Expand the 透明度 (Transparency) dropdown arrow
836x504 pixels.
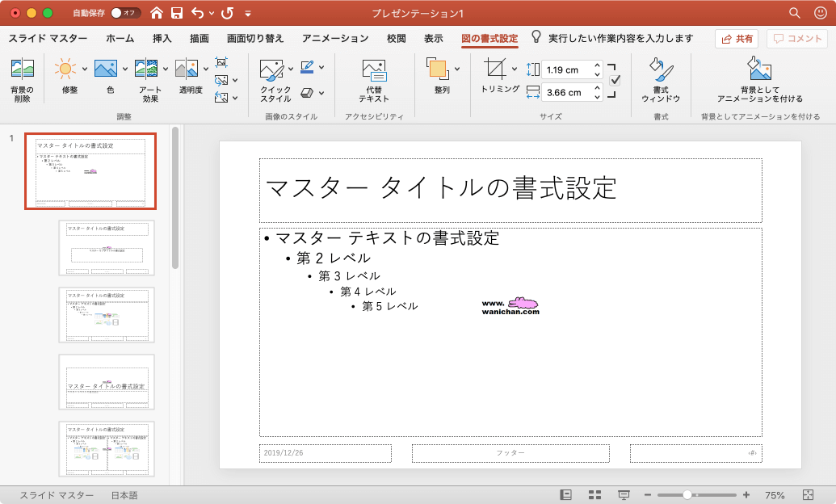tap(205, 69)
